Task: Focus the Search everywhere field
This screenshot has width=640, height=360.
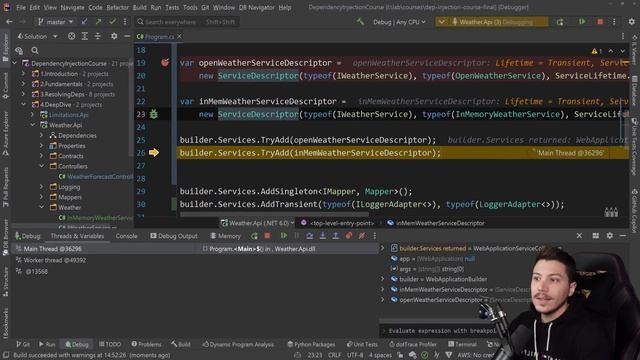Action: pos(186,22)
